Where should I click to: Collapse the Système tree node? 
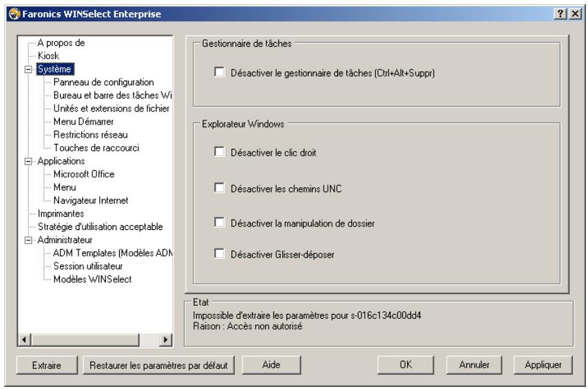28,70
